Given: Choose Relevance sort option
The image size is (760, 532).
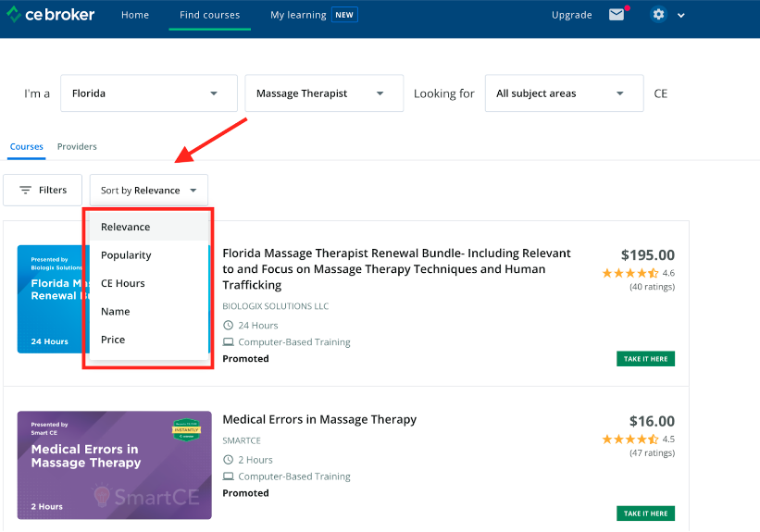Looking at the screenshot, I should 149,227.
